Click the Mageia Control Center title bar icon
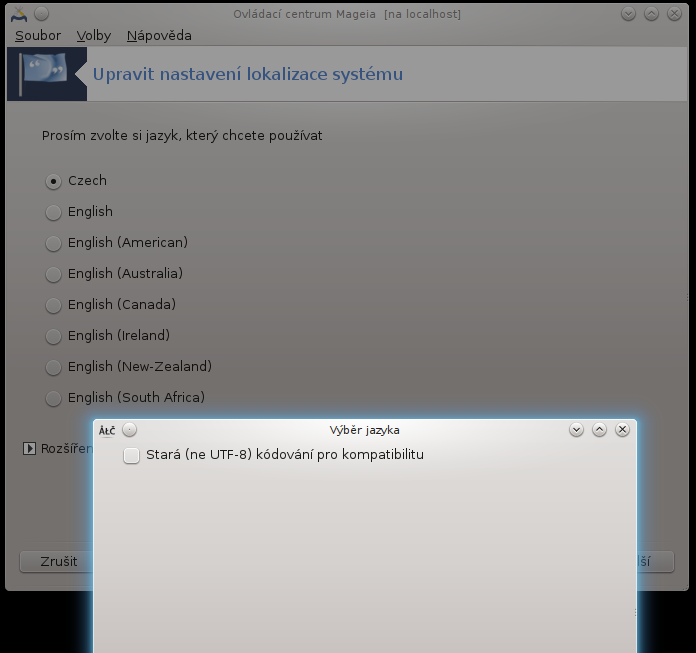This screenshot has height=653, width=696. (x=17, y=14)
